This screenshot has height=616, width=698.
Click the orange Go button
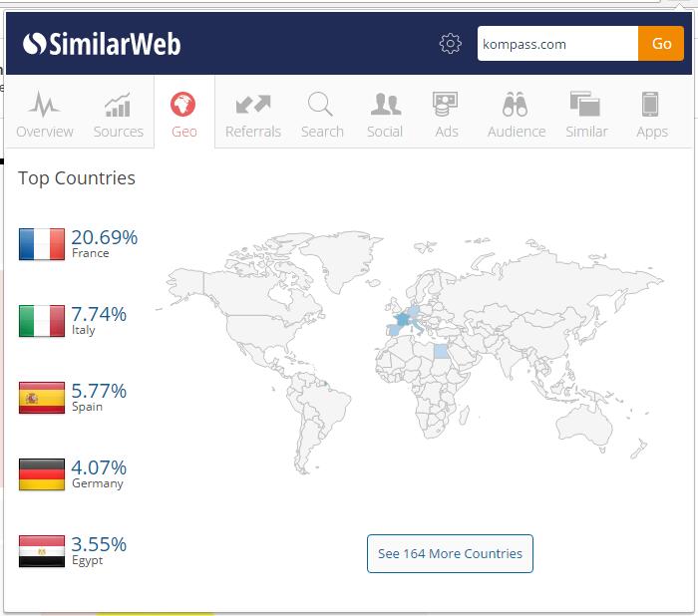point(661,44)
